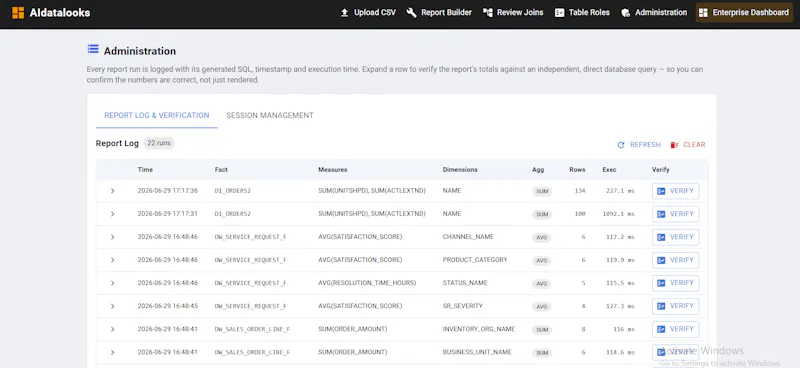
Task: Click the 1092.1 ms execution time
Action: click(618, 214)
